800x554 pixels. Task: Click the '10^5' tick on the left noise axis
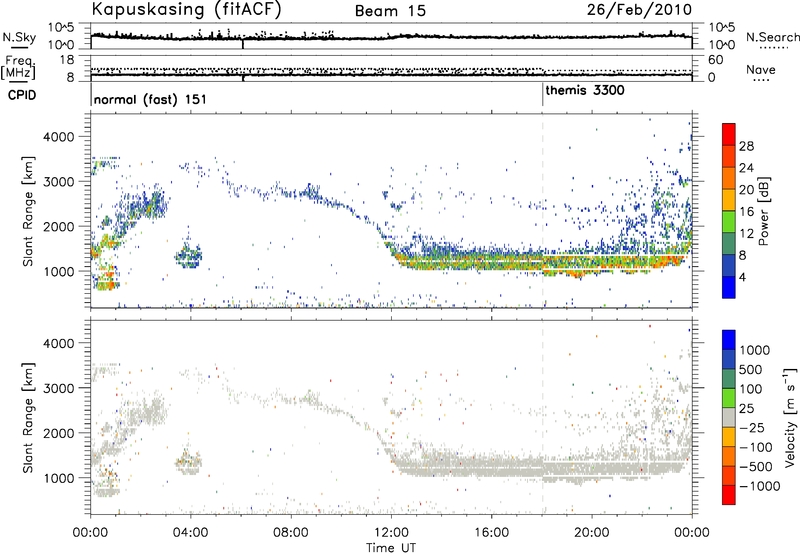click(60, 27)
